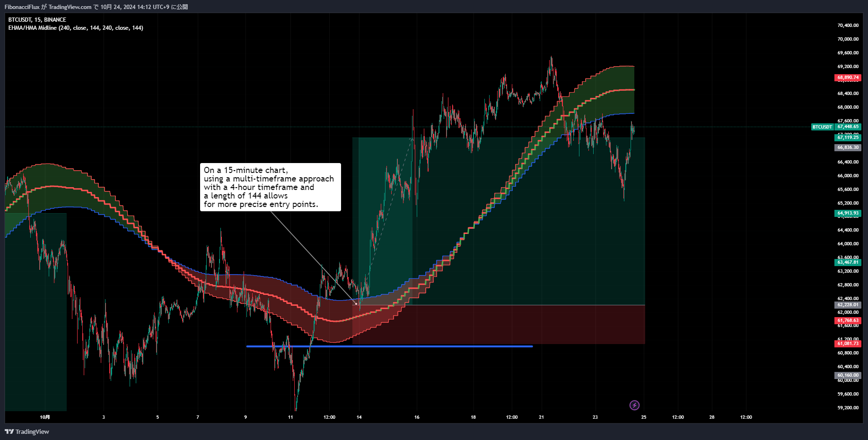Screen dimensions: 868x440
Task: Click the date 28 on time axis
Action: tap(712, 417)
